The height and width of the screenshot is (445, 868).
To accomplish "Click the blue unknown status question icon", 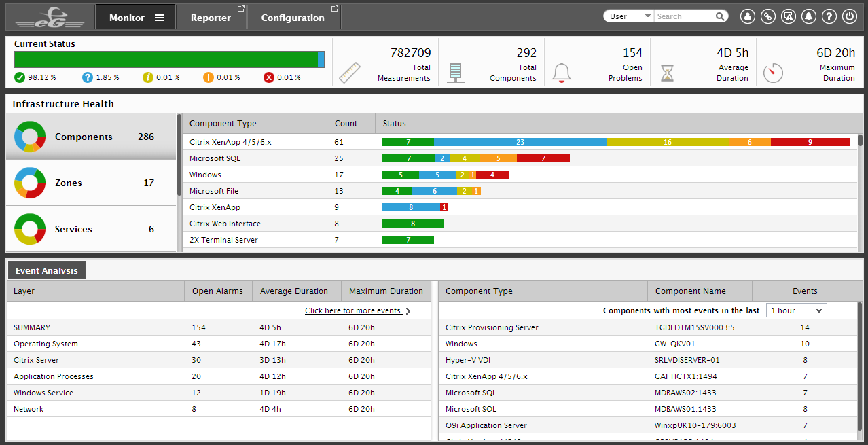I will [x=88, y=77].
